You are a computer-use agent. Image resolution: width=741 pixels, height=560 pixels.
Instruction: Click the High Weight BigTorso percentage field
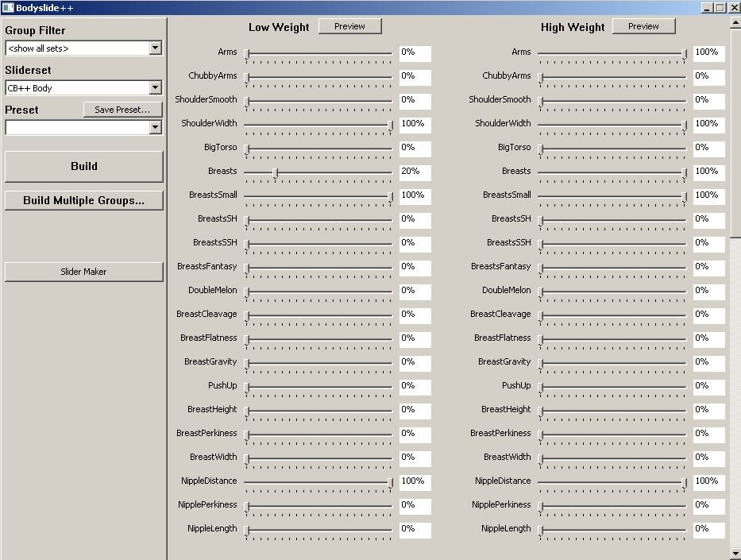[708, 148]
